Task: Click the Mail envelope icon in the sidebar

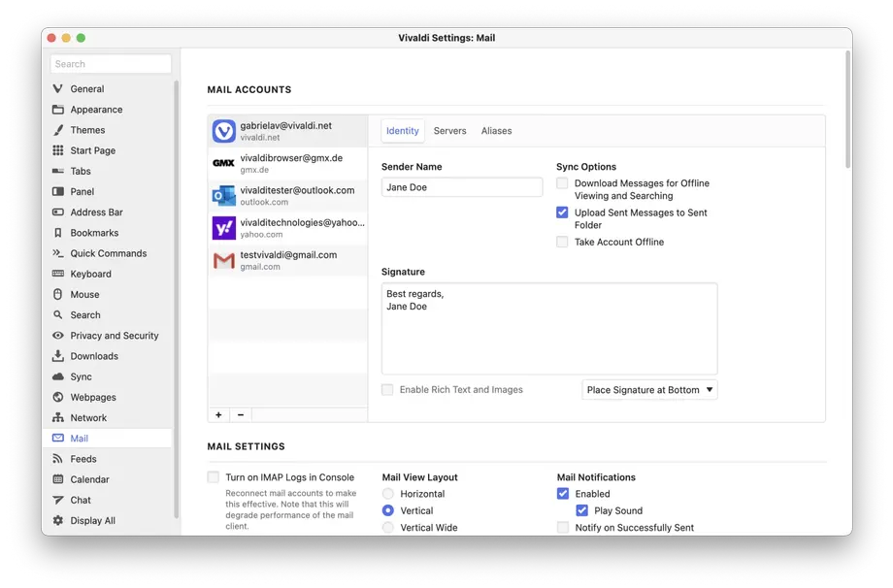Action: pyautogui.click(x=57, y=438)
